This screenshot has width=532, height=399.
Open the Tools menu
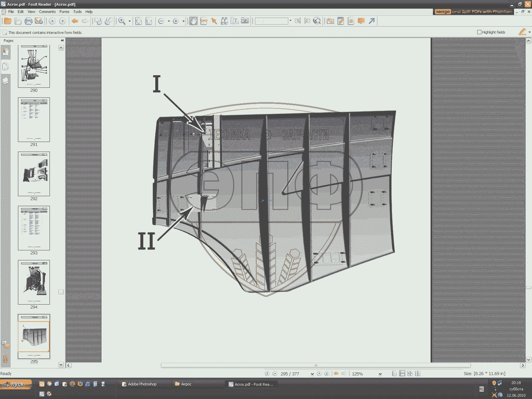point(77,12)
